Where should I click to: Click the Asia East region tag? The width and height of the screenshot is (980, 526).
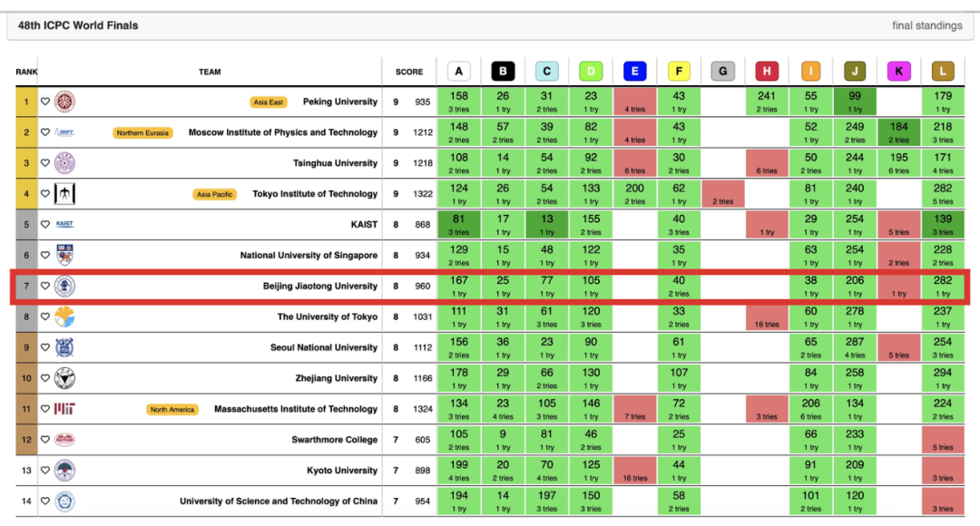[269, 102]
